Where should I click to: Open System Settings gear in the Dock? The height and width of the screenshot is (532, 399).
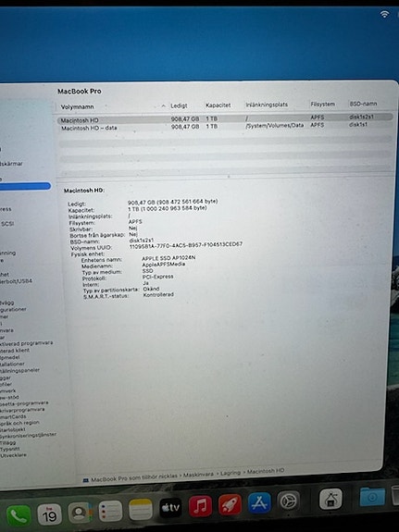coord(288,501)
